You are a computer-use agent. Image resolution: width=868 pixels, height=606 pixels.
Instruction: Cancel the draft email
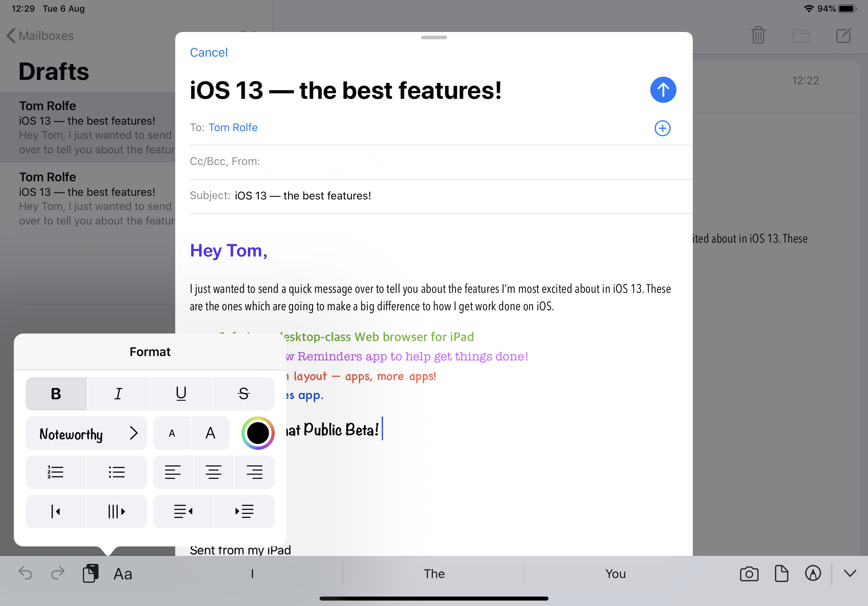209,52
